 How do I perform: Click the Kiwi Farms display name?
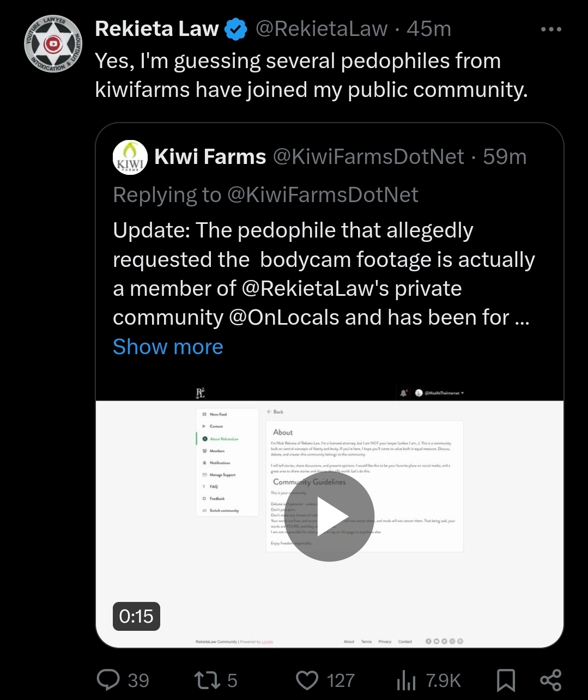(210, 157)
